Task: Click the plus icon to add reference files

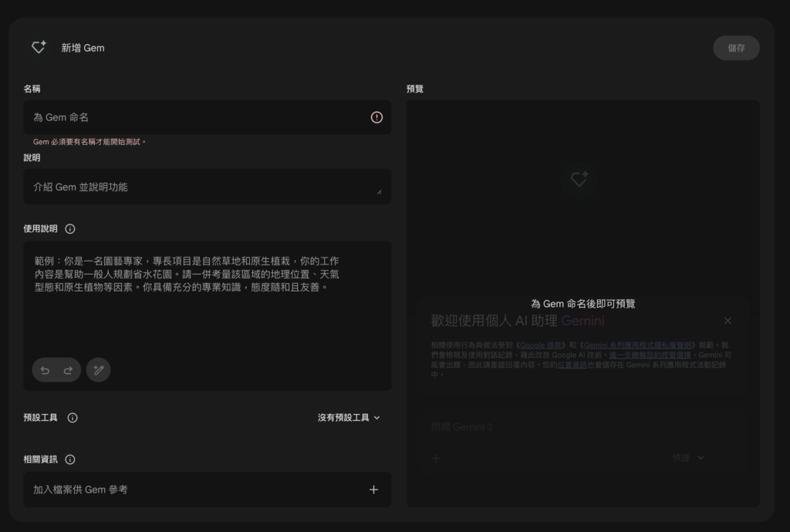Action: tap(373, 489)
